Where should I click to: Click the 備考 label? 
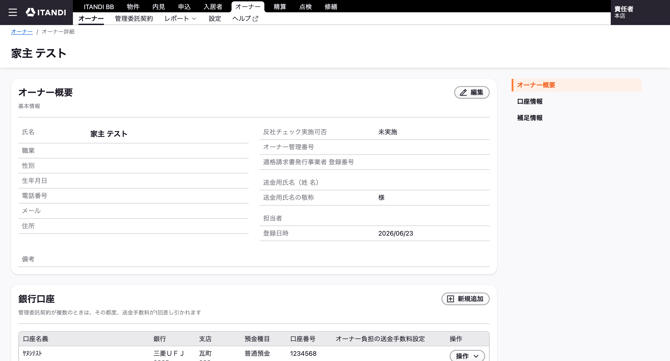pyautogui.click(x=28, y=259)
